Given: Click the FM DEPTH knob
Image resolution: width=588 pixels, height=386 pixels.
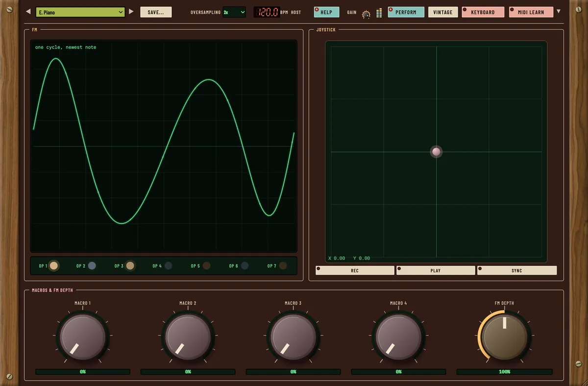Looking at the screenshot, I should pos(504,337).
